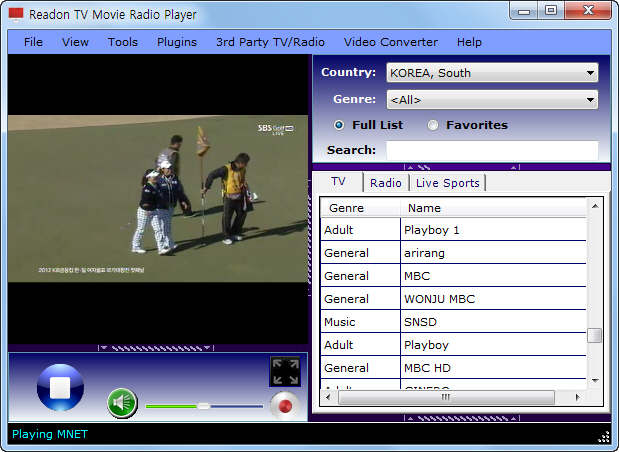Collapse the channel list via the bottom splitter
Image resolution: width=619 pixels, height=452 pixels.
coord(462,418)
